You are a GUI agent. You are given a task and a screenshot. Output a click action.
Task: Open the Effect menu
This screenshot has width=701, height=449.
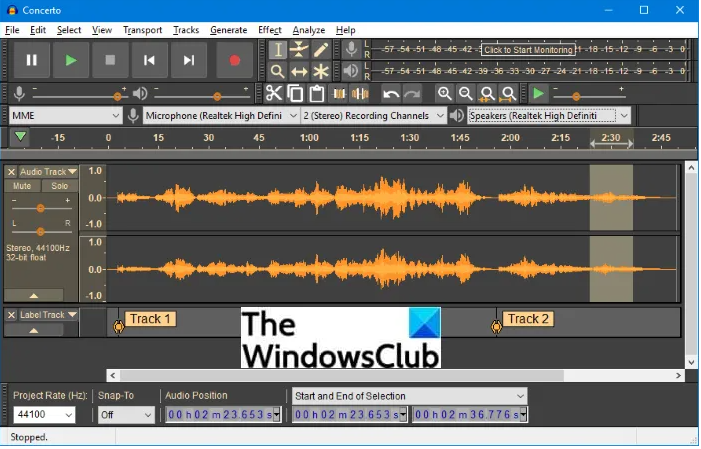(x=270, y=30)
